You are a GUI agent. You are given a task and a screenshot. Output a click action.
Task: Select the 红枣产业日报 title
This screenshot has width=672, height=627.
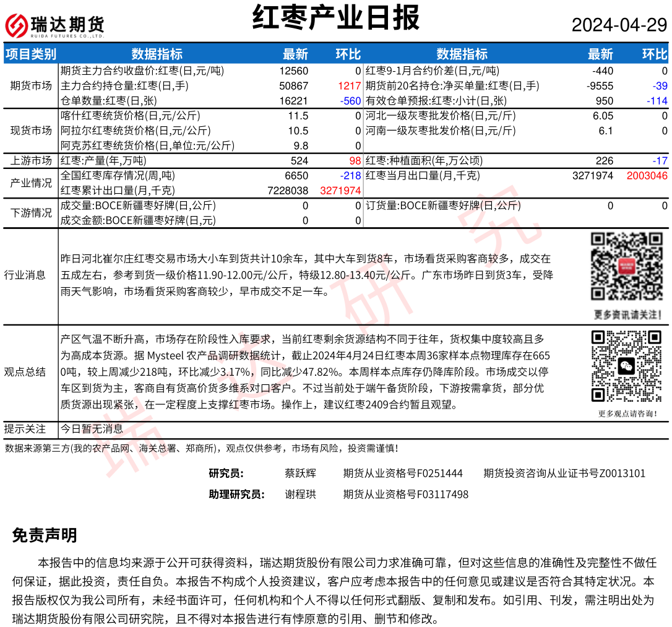coord(336,19)
